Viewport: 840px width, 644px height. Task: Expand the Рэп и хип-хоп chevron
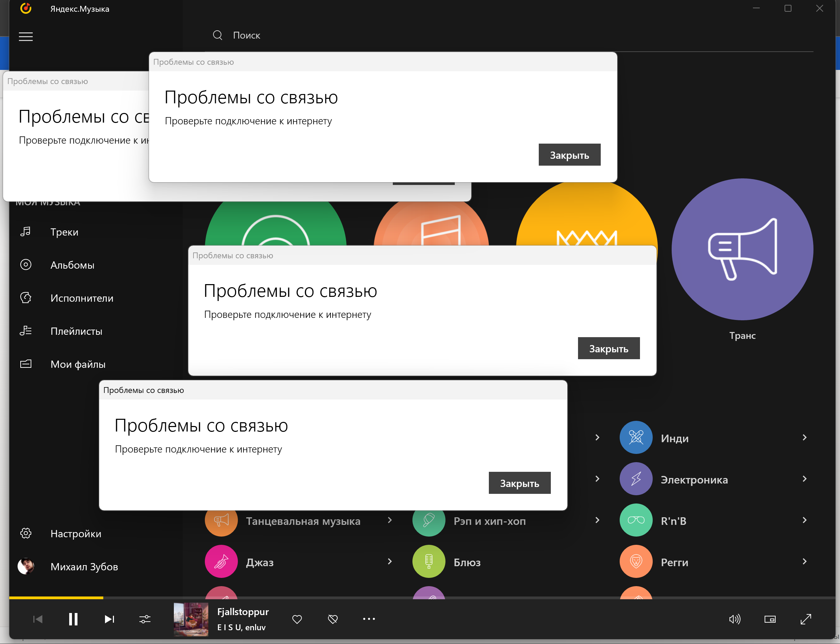click(x=597, y=520)
